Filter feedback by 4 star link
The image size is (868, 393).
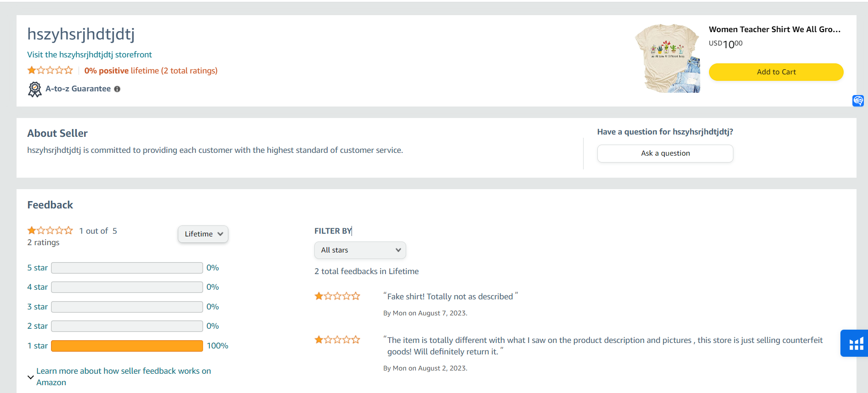pyautogui.click(x=37, y=287)
